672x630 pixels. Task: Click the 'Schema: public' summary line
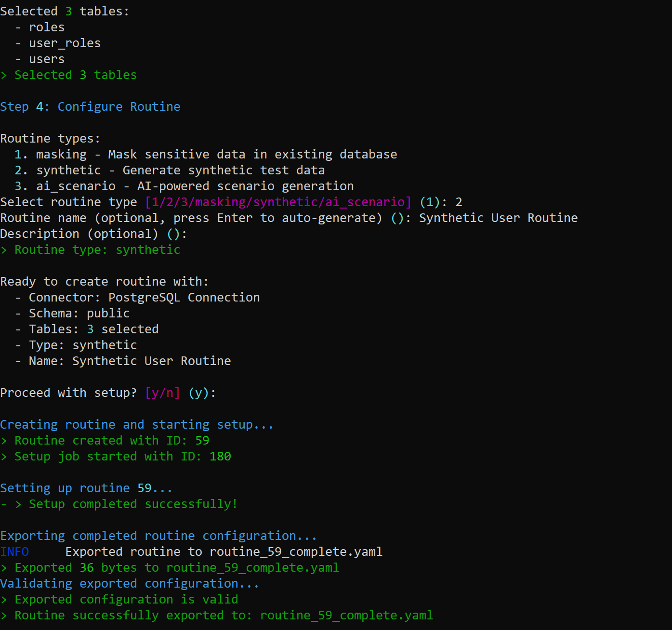pyautogui.click(x=77, y=313)
